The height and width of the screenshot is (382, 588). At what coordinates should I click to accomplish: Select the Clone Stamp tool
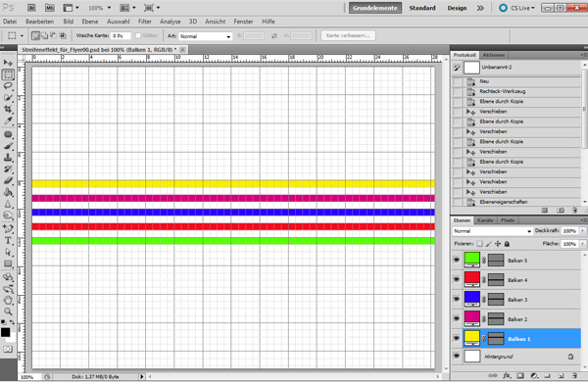click(x=8, y=158)
